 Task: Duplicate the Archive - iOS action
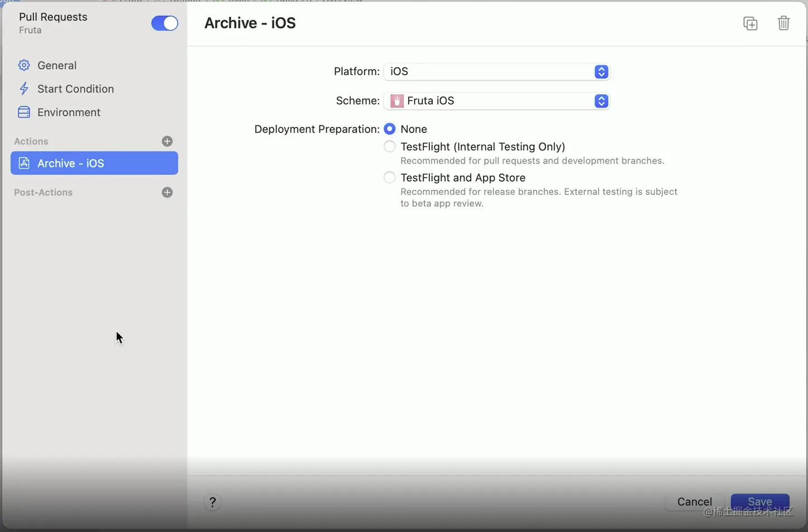pos(750,23)
